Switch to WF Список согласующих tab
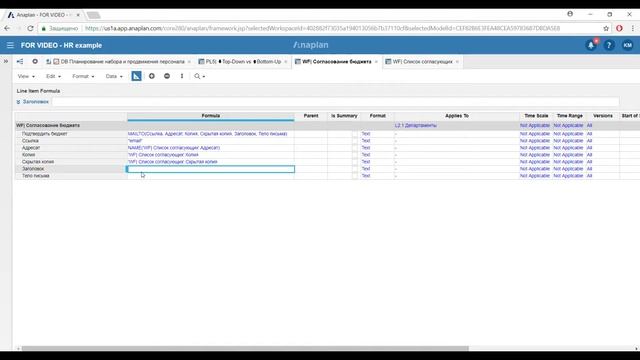Screen dimensions: 640x360 pos(422,62)
